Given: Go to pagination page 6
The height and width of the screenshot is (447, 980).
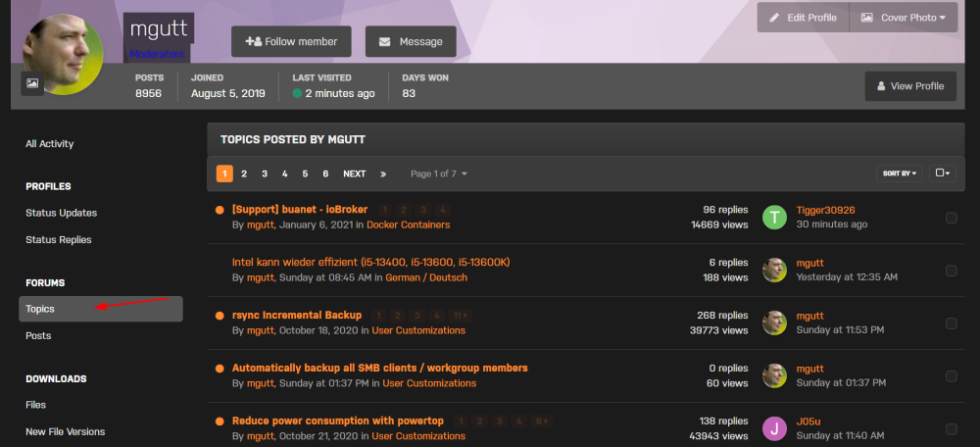Looking at the screenshot, I should tap(325, 174).
